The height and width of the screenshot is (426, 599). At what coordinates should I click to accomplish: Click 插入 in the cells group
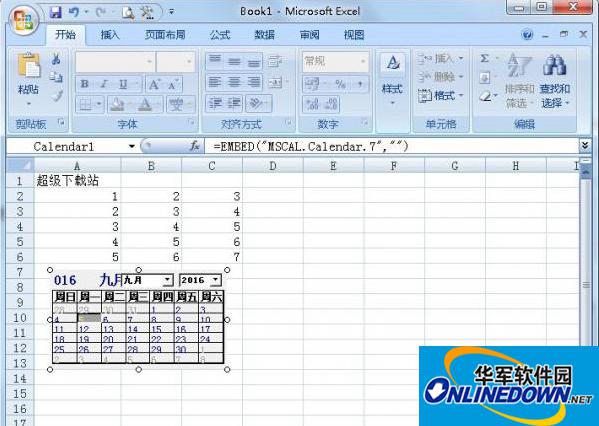click(x=440, y=59)
